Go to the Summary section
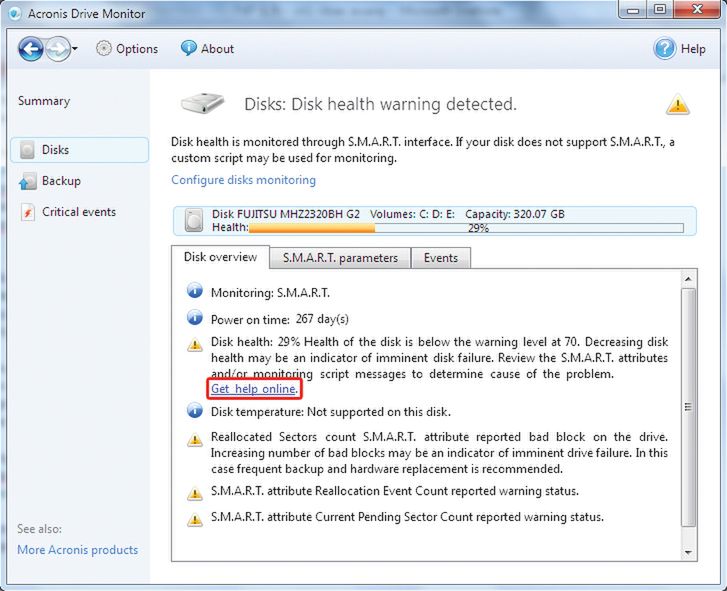Viewport: 727px width, 591px height. [44, 101]
